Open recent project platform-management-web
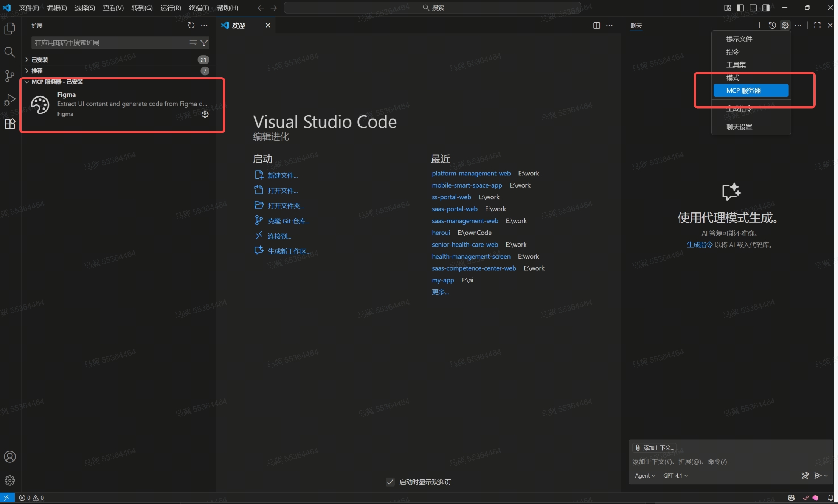This screenshot has width=838, height=504. coord(471,173)
